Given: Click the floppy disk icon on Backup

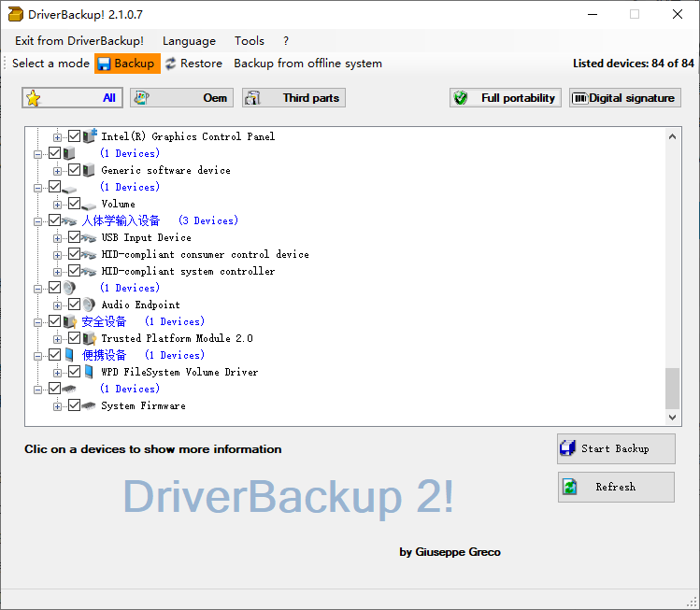Looking at the screenshot, I should 104,64.
